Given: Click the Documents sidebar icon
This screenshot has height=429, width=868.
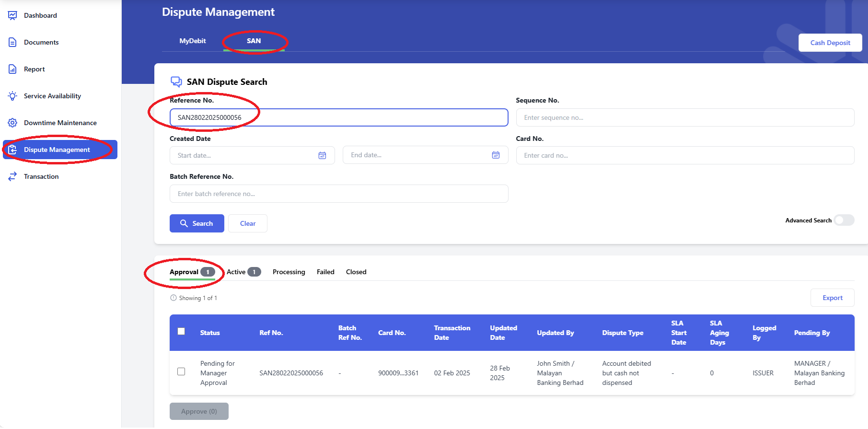Looking at the screenshot, I should (x=12, y=42).
